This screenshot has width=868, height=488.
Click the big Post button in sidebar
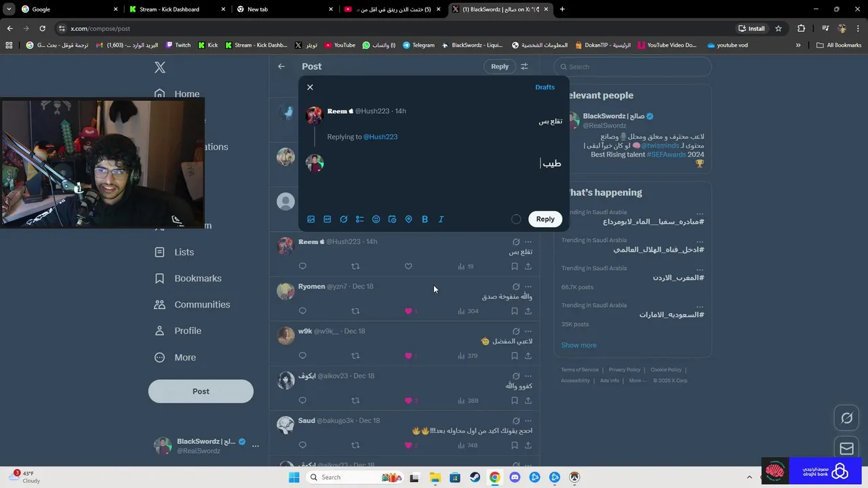(x=201, y=391)
